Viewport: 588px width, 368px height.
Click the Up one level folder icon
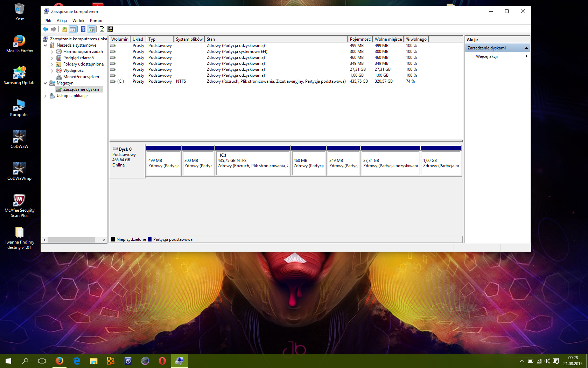pos(64,29)
